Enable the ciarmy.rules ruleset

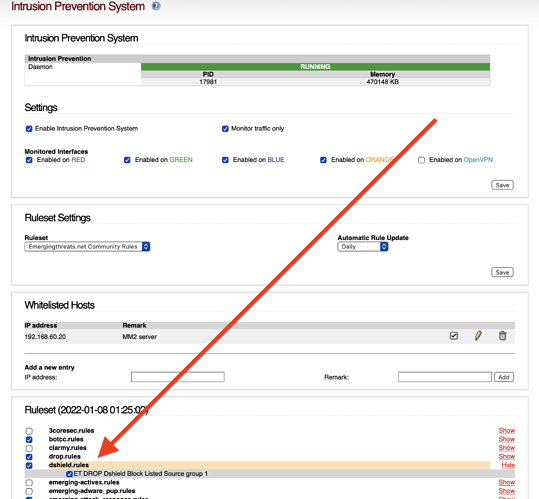click(x=29, y=448)
